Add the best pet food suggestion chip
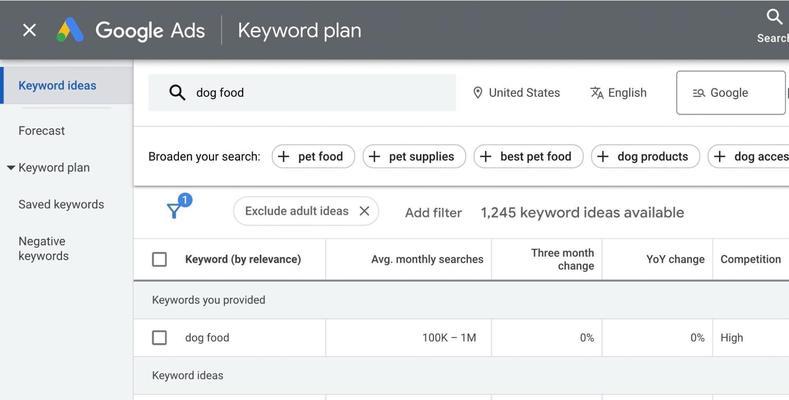 point(528,156)
